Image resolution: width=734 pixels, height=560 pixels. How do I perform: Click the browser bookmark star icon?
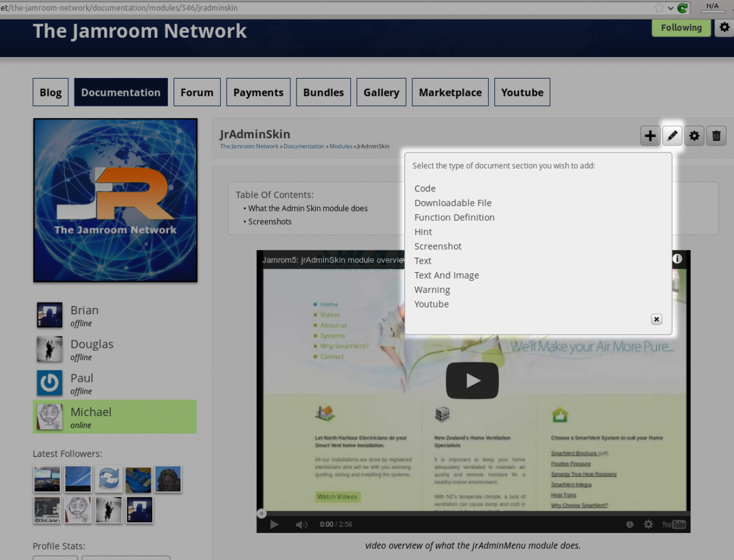click(x=659, y=8)
